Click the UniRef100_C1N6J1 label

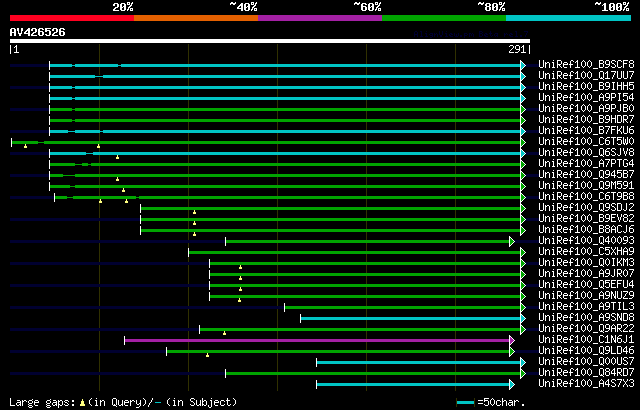(586, 340)
